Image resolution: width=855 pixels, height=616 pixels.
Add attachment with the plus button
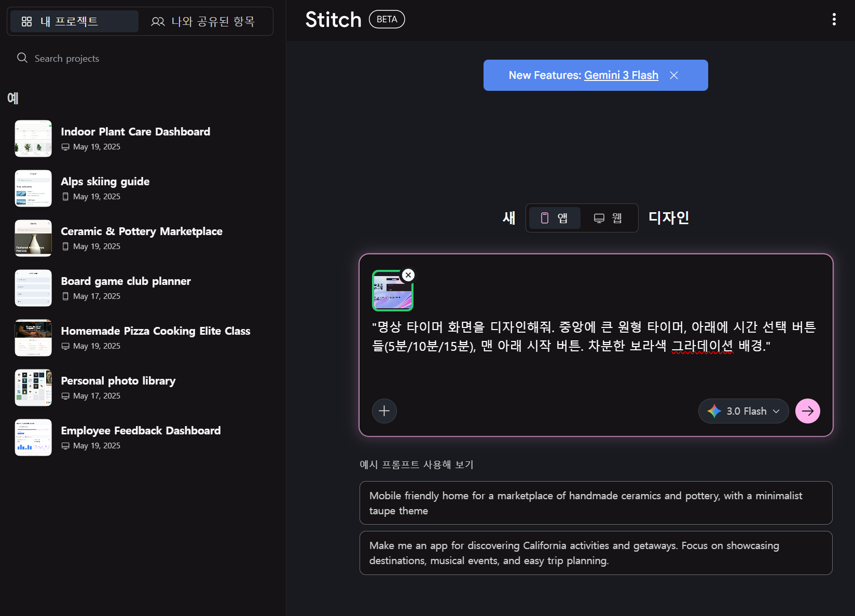(x=384, y=411)
